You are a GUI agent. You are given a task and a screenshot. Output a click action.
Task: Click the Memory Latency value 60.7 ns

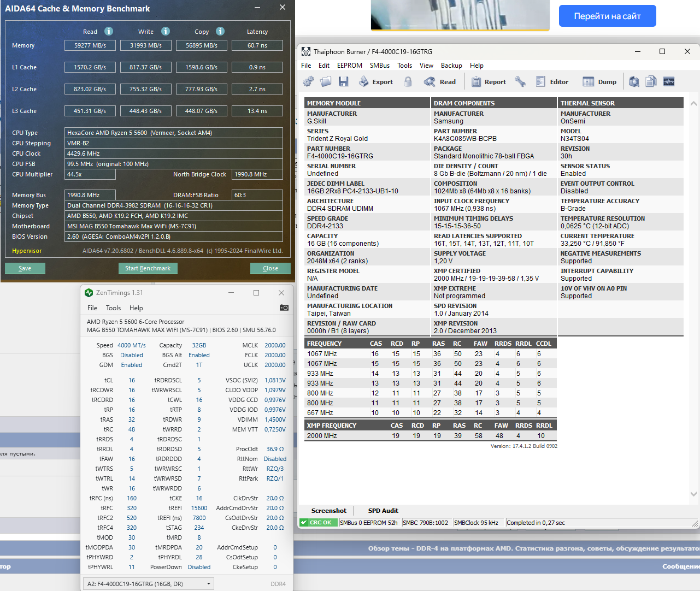[257, 45]
